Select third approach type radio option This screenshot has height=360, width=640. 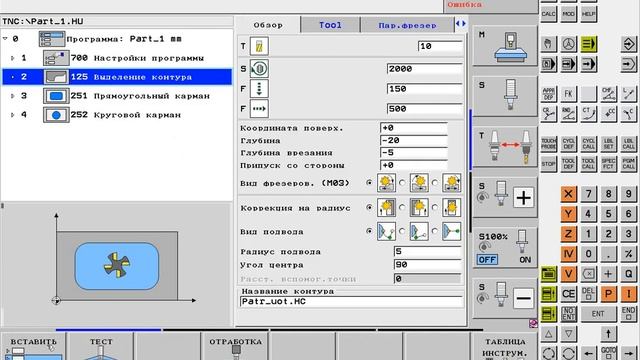click(435, 231)
